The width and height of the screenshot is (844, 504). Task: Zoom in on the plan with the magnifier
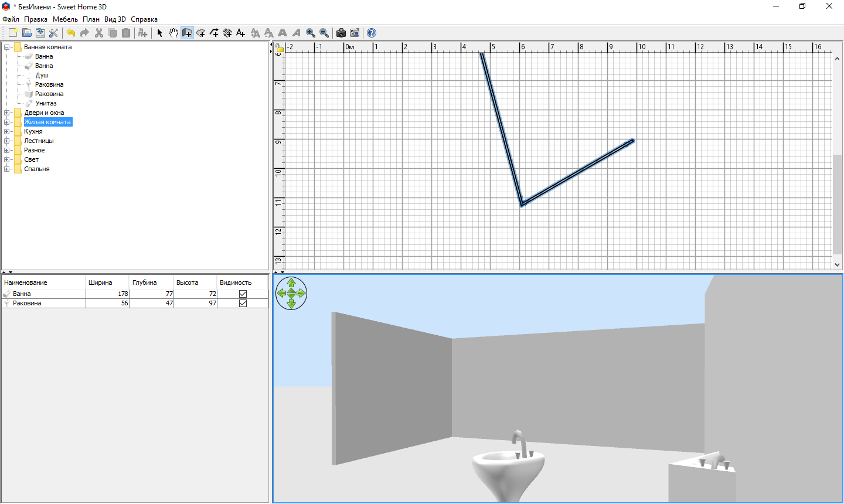(x=311, y=33)
